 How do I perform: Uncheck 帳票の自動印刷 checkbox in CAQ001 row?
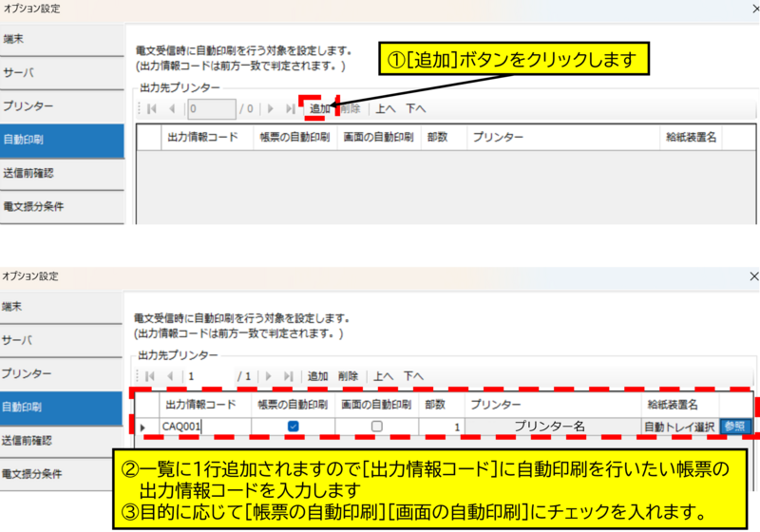(x=294, y=427)
